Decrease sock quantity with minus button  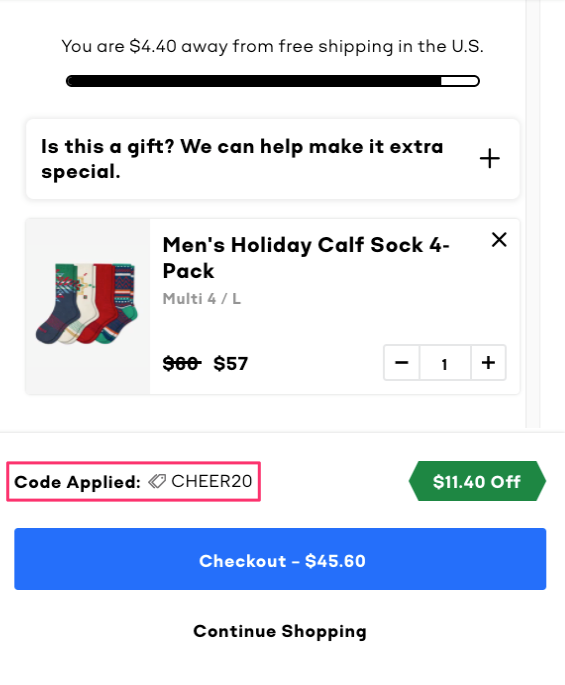point(402,363)
